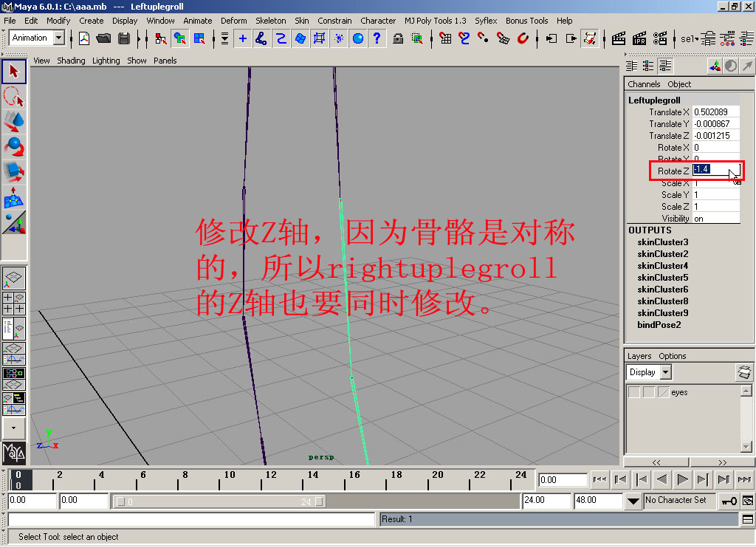The image size is (756, 548).
Task: Expand the playback range dropdown near 48.00
Action: [x=632, y=501]
